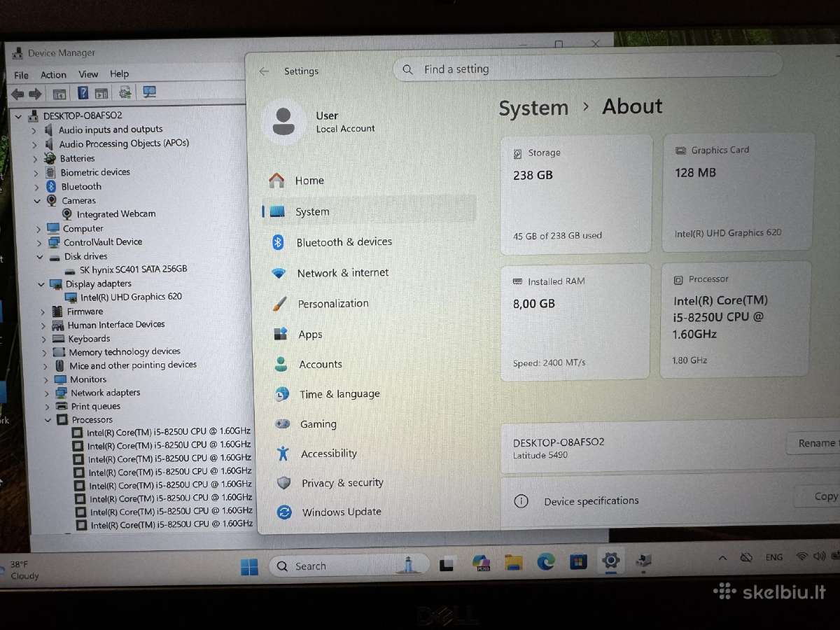The width and height of the screenshot is (840, 630).
Task: Click the Graphics Card 128 MB card
Action: (738, 192)
